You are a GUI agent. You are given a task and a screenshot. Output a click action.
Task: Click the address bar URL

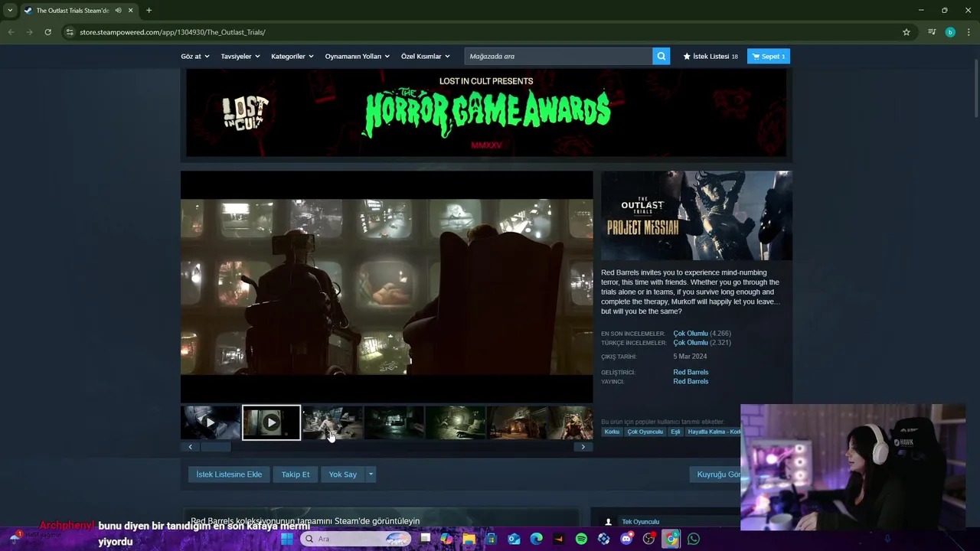172,32
